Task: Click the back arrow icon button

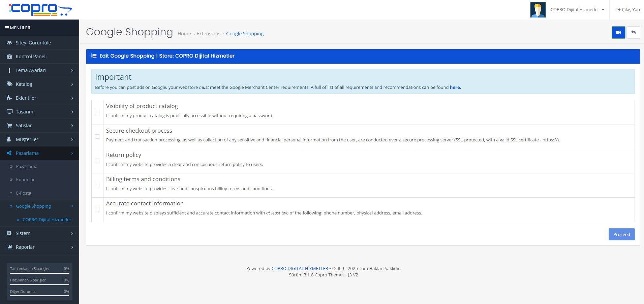Action: click(x=633, y=33)
